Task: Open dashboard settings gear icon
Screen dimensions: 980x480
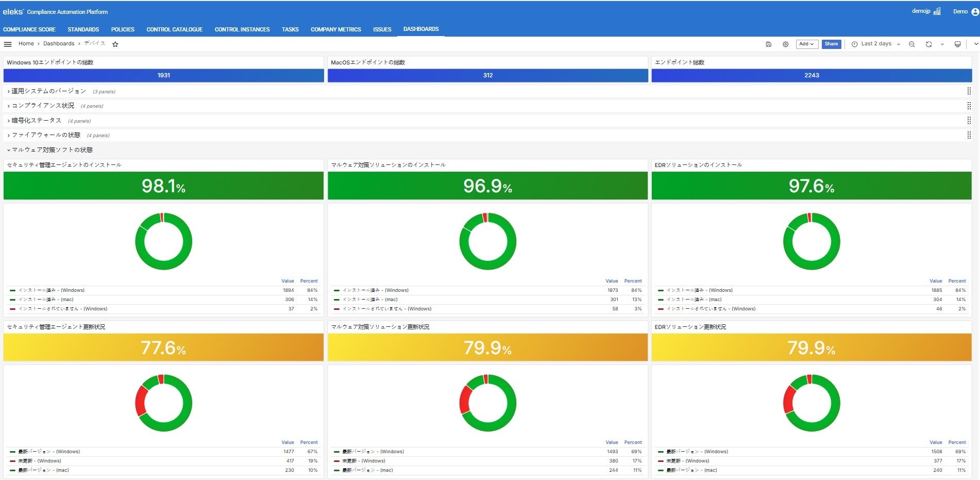Action: (x=785, y=44)
